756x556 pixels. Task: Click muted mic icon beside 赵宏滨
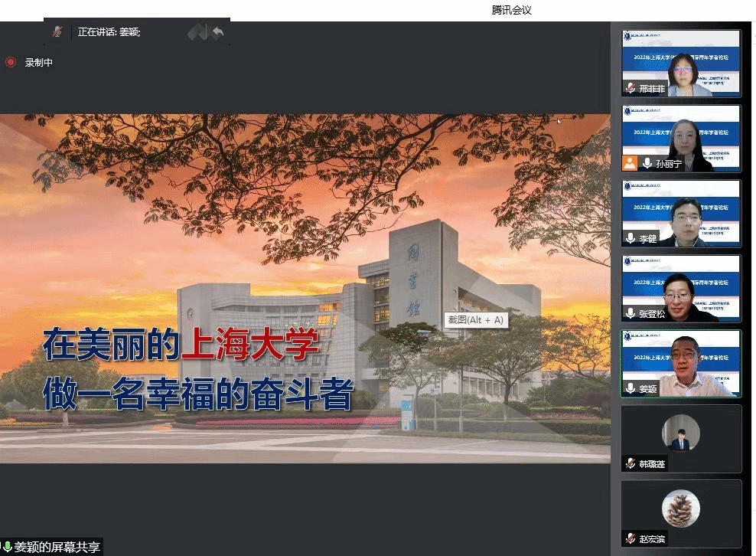630,538
